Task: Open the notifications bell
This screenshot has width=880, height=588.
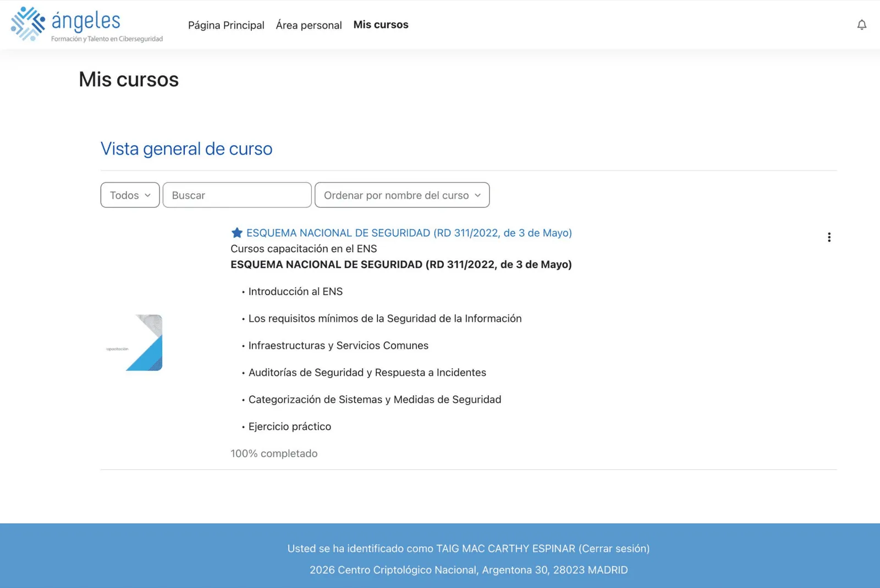Action: pyautogui.click(x=861, y=25)
